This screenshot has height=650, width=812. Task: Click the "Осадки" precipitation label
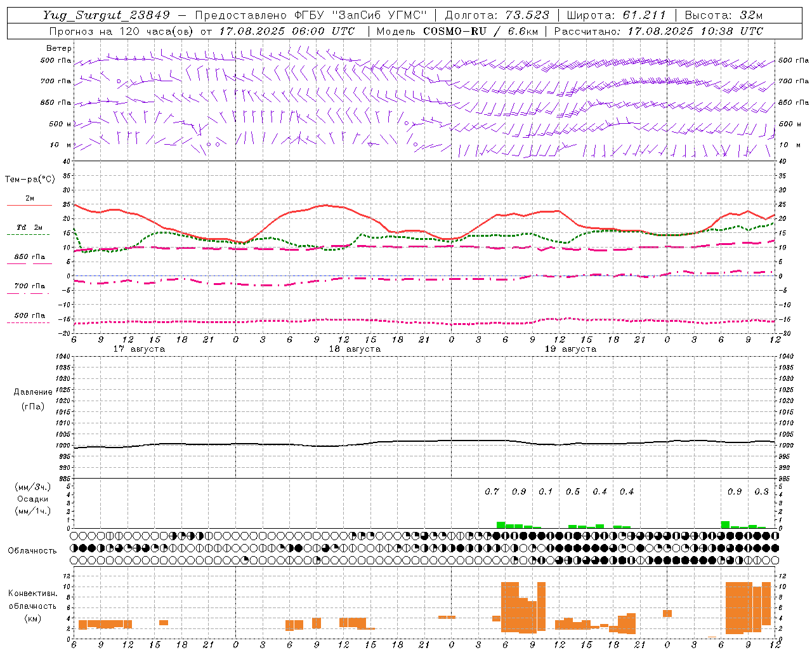click(x=33, y=499)
